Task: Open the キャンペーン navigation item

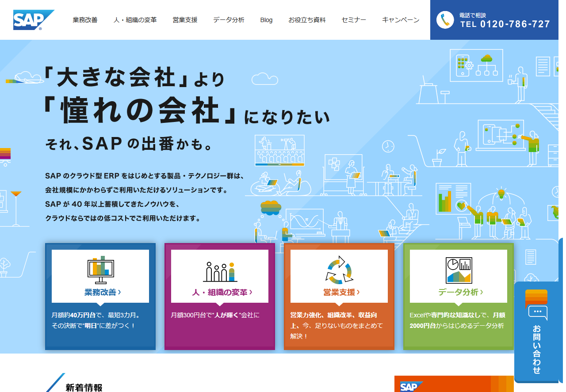Action: (x=401, y=20)
